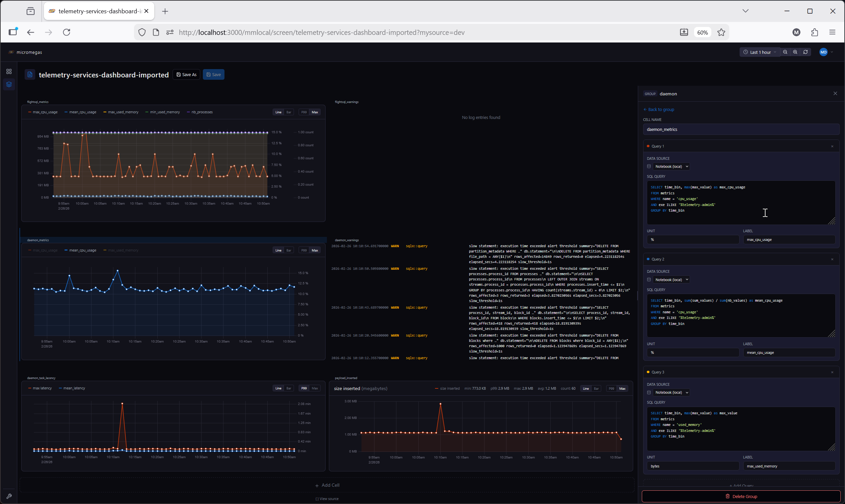Enable P99 mode on daemon_metrics chart

(304, 250)
